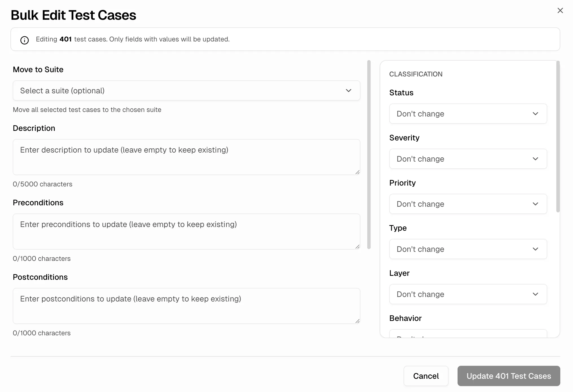Click the Layer dropdown chevron
Viewport: 573px width, 392px height.
tap(535, 294)
